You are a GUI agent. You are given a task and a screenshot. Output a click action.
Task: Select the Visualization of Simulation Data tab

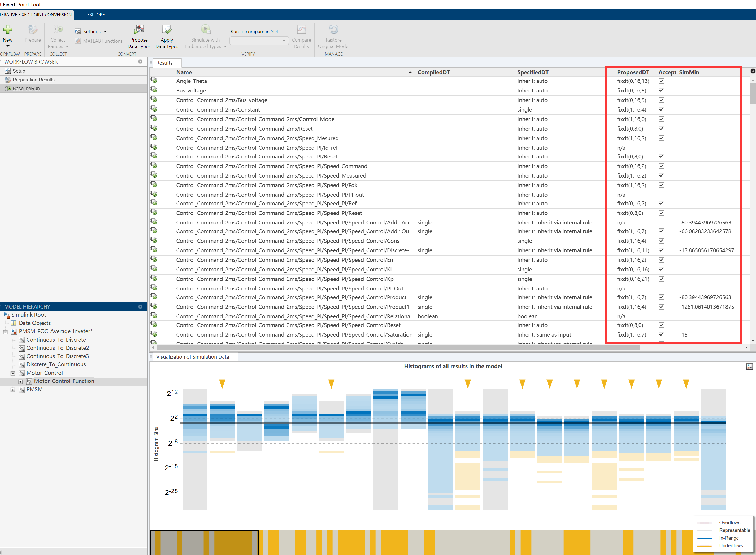point(193,357)
